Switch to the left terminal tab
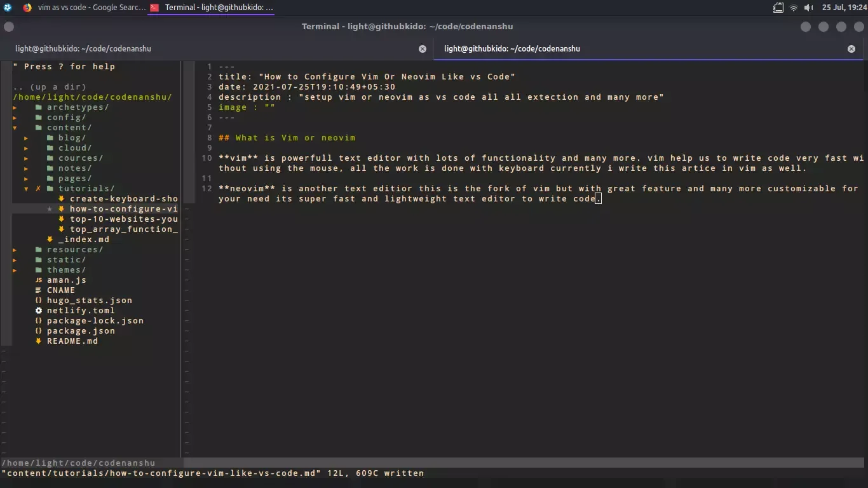This screenshot has width=868, height=488. click(83, 48)
